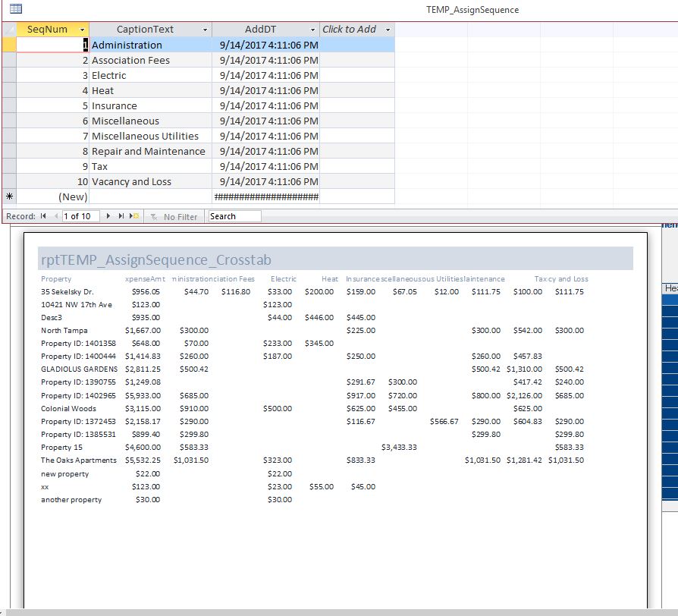
Task: Click the record Search box
Action: coord(235,216)
